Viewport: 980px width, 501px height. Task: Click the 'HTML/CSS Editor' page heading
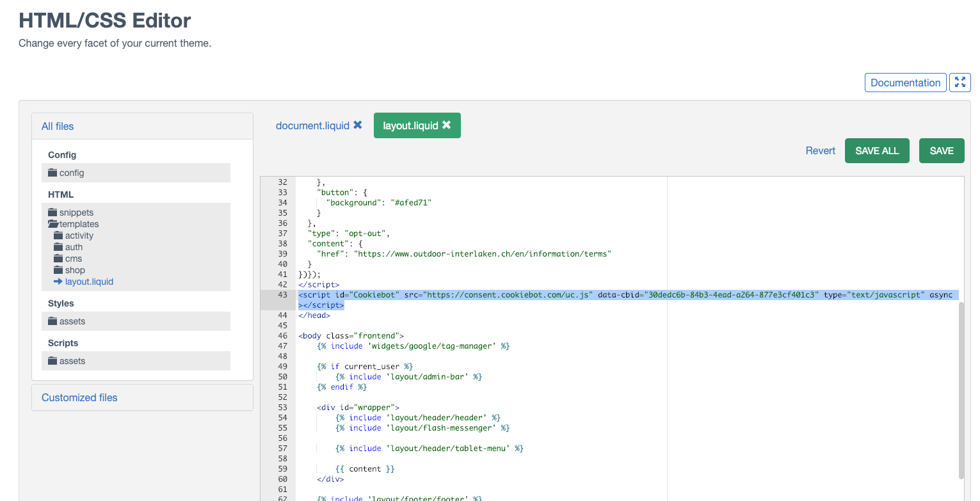tap(105, 20)
